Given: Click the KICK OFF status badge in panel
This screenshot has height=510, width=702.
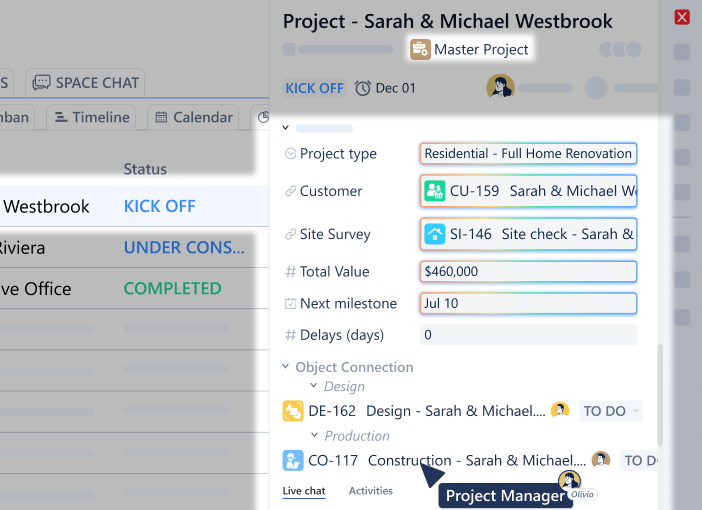Looking at the screenshot, I should coord(314,88).
